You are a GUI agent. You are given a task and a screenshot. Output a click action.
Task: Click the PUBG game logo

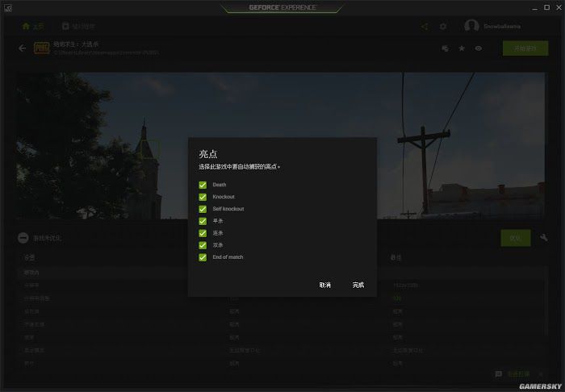[41, 48]
